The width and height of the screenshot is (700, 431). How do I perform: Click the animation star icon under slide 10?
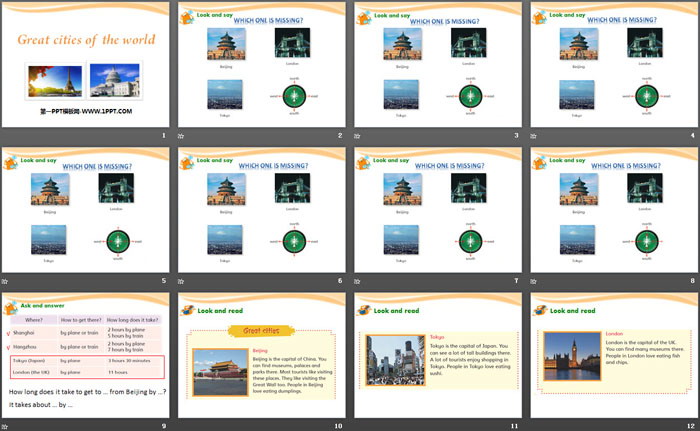pyautogui.click(x=181, y=426)
